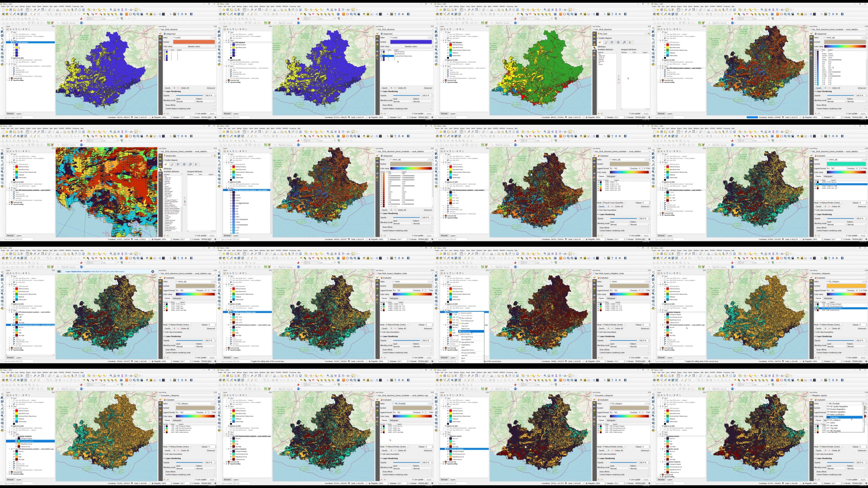Screen dimensions: 868x488
Task: Toggle Enable diagram in Pie Chart panel
Action: pyautogui.click(x=598, y=38)
